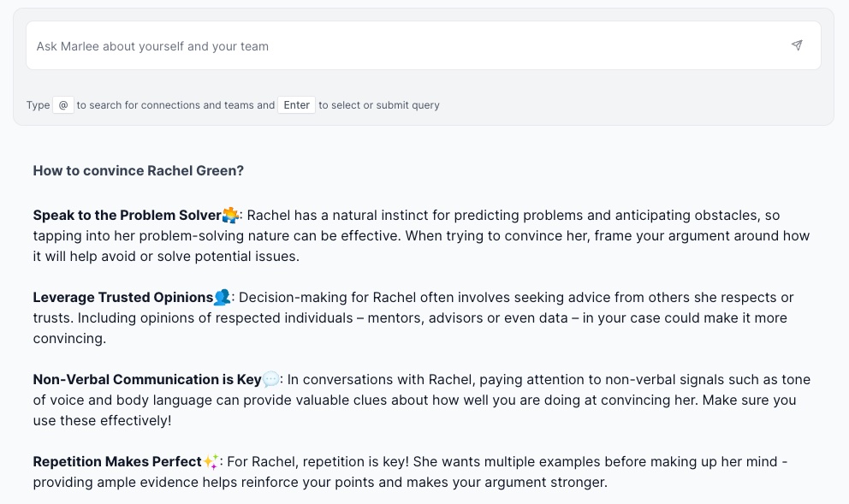Image resolution: width=849 pixels, height=504 pixels.
Task: Click the Enter key hint badge
Action: 297,105
